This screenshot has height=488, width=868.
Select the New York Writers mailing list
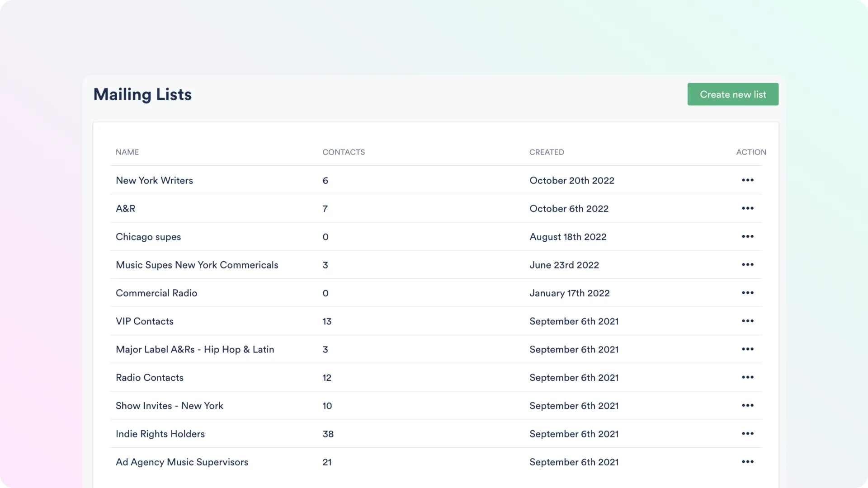pyautogui.click(x=154, y=180)
